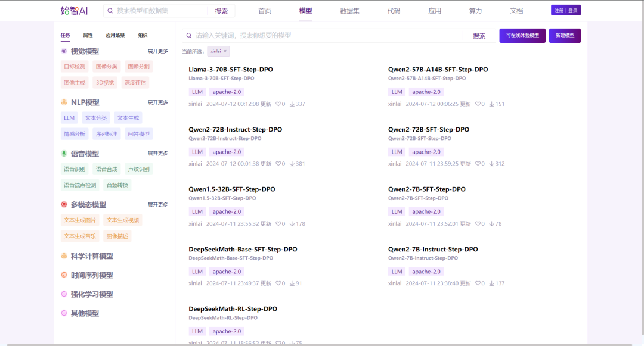Click the icon beside 其他模型

coord(64,313)
